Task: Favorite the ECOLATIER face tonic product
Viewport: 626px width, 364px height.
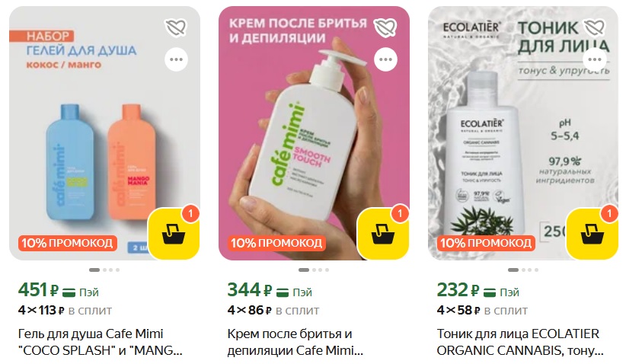Action: (595, 27)
